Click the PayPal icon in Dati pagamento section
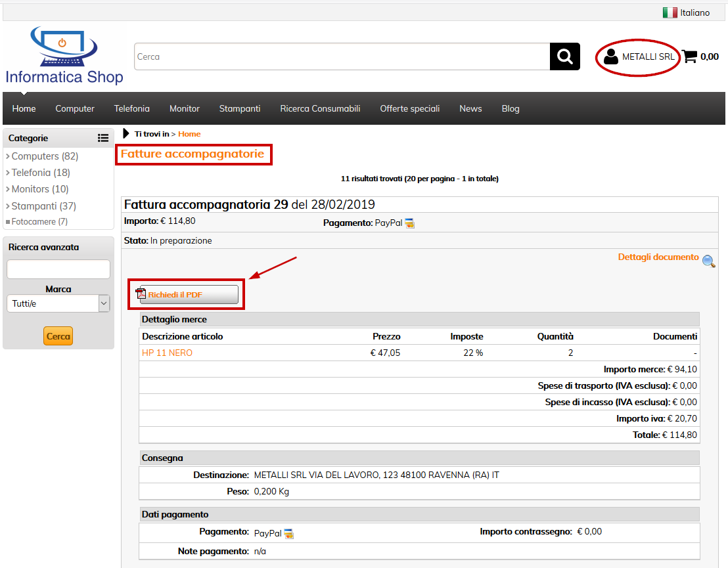Image resolution: width=728 pixels, height=568 pixels. tap(288, 533)
